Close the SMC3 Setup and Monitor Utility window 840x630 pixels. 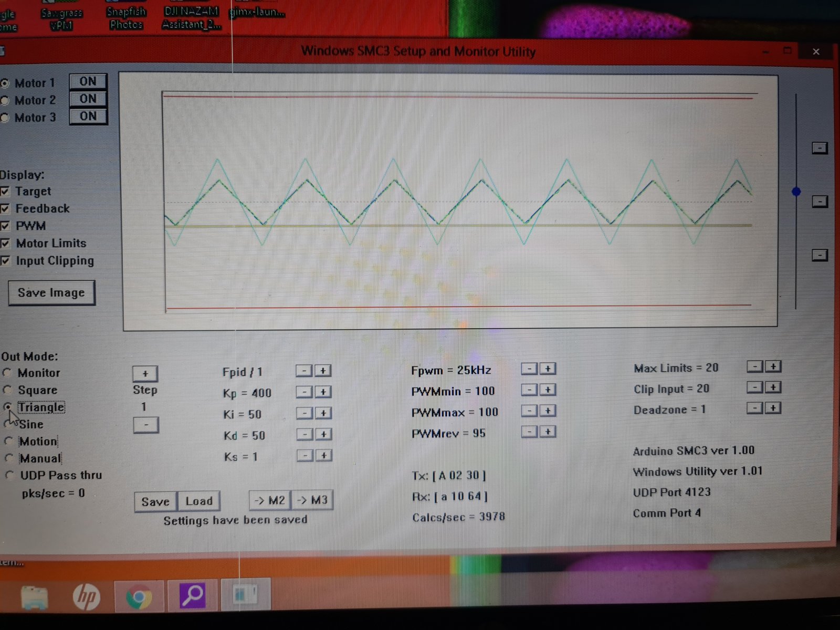(816, 51)
